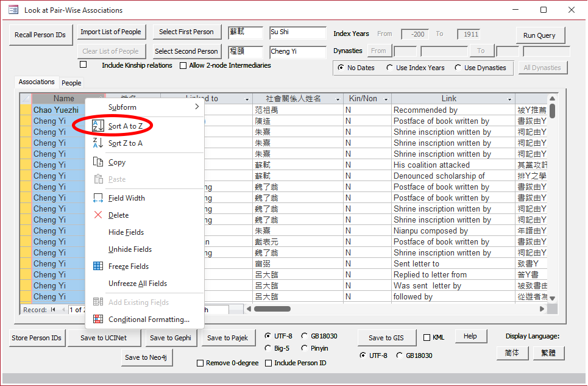Check the Include Person ID box
Image resolution: width=588 pixels, height=386 pixels.
(x=269, y=363)
